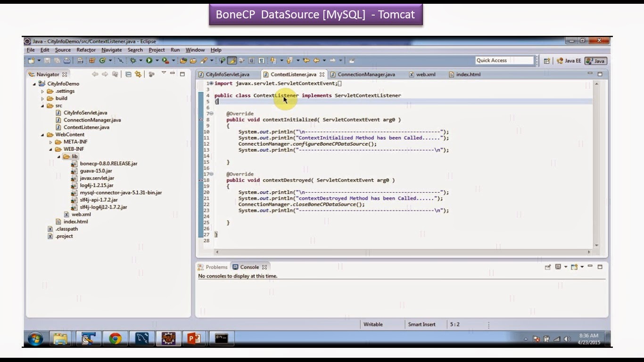
Task: Open the Navigator View Menu triangle
Action: pos(164,73)
